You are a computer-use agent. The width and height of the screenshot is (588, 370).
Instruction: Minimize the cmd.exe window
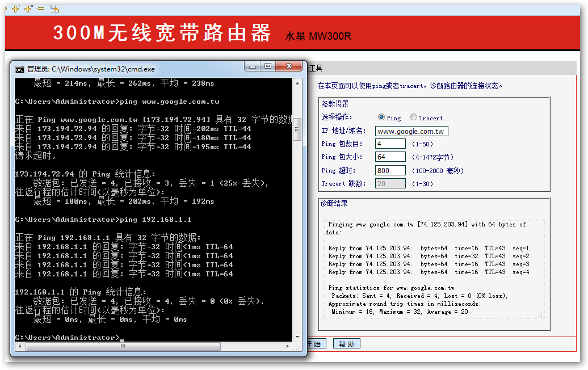click(x=253, y=66)
